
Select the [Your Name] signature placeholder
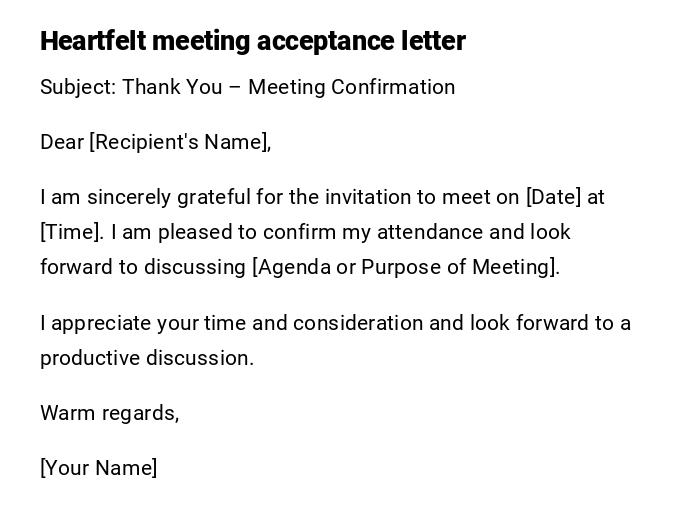[99, 468]
